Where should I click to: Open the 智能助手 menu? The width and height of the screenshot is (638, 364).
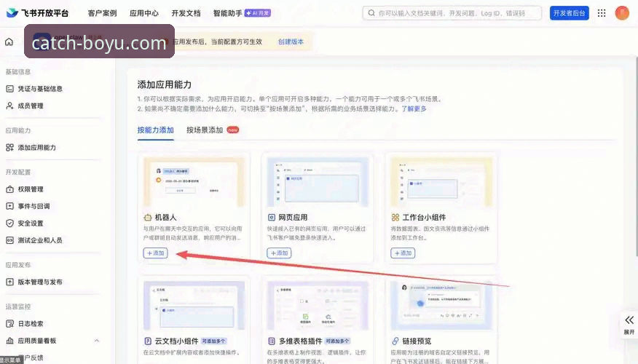coord(227,13)
